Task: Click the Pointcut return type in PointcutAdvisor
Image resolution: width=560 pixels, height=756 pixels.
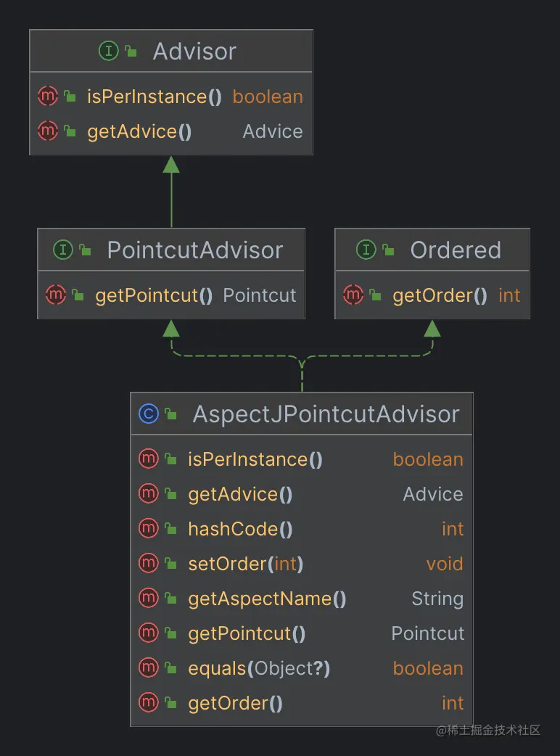Action: click(260, 295)
